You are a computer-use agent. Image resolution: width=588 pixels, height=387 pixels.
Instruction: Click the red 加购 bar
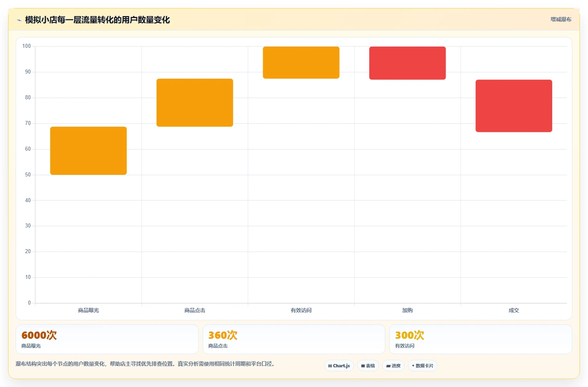pos(407,63)
